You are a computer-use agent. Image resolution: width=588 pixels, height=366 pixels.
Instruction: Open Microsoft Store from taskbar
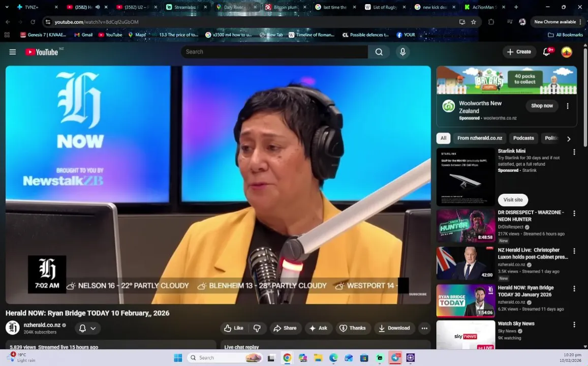[364, 358]
